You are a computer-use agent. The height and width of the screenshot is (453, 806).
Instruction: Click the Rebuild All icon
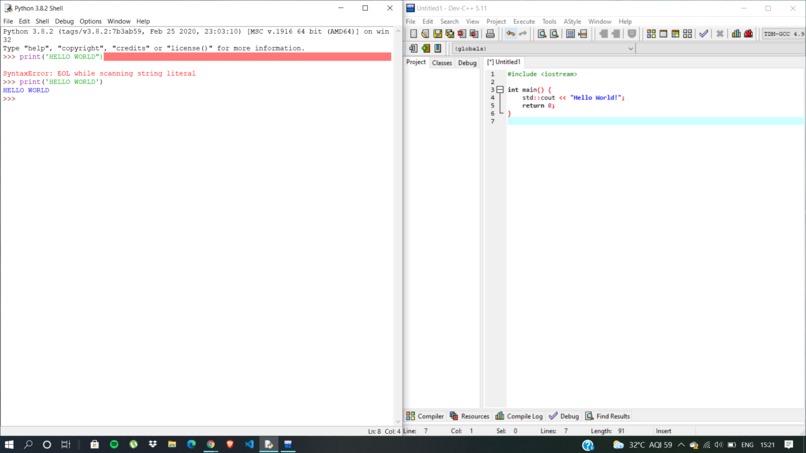click(x=688, y=34)
